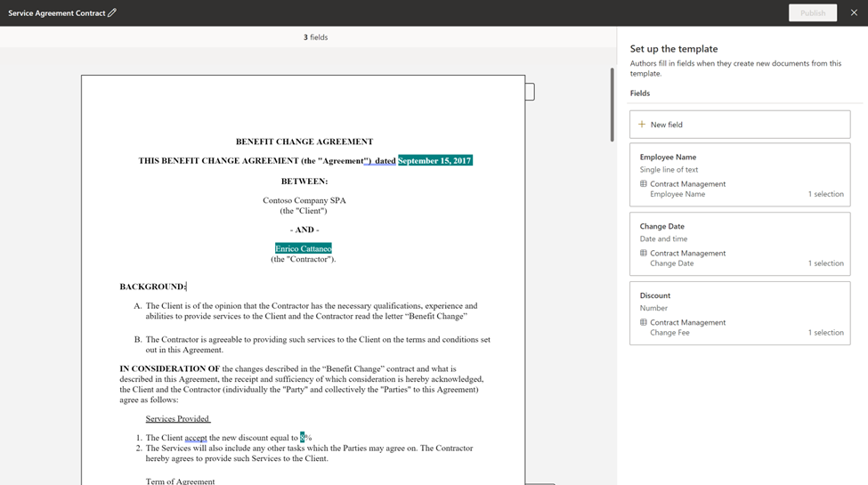Click "1 selection" in the Discount card

click(x=825, y=333)
